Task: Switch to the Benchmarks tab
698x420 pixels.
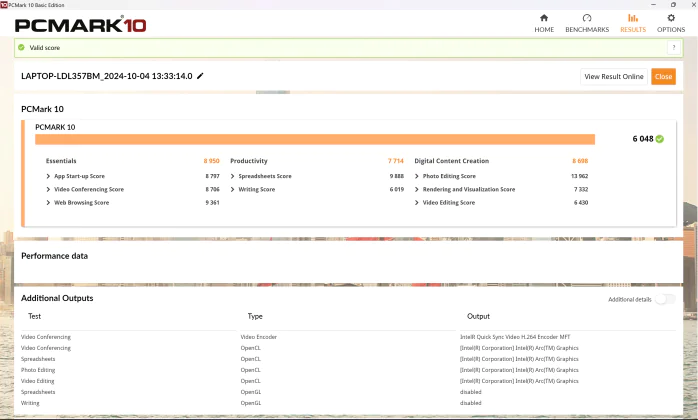Action: (x=587, y=23)
